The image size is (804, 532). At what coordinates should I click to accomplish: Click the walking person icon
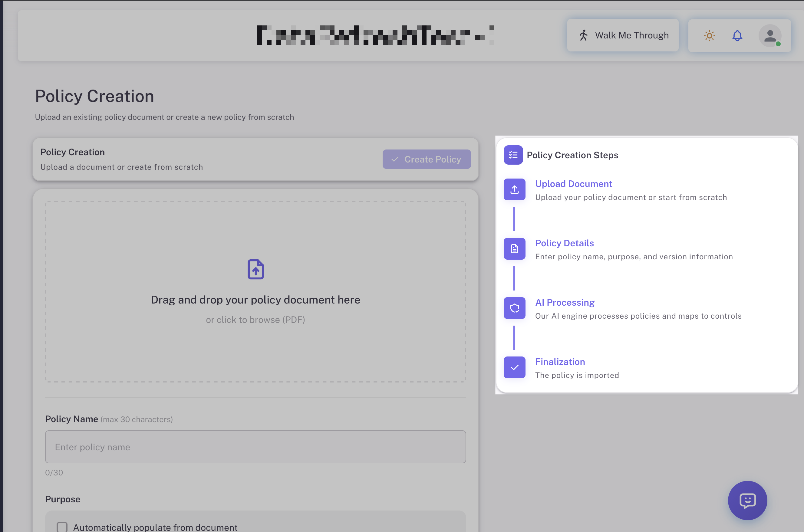click(583, 35)
